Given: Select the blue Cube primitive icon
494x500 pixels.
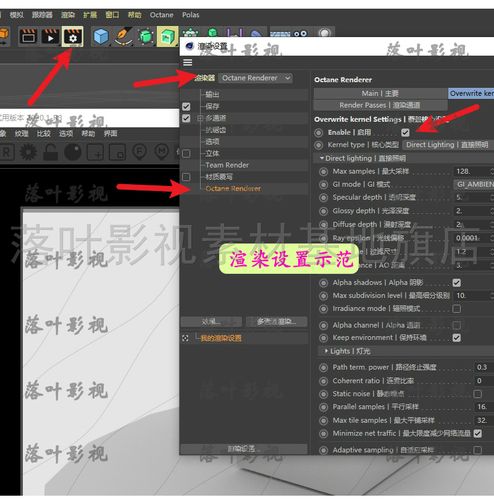Looking at the screenshot, I should tap(101, 36).
